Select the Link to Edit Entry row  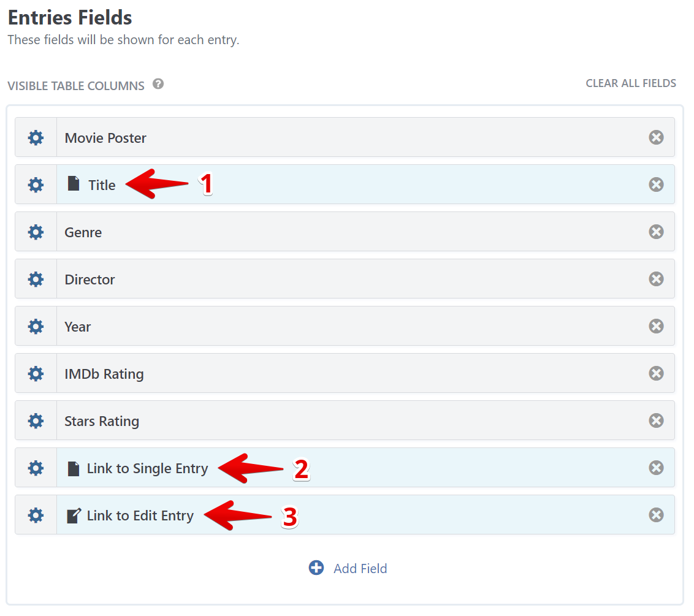[140, 516]
